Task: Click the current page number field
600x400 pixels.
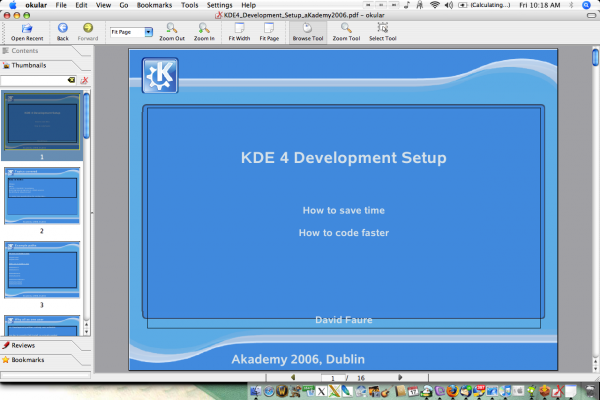Action: coord(333,378)
